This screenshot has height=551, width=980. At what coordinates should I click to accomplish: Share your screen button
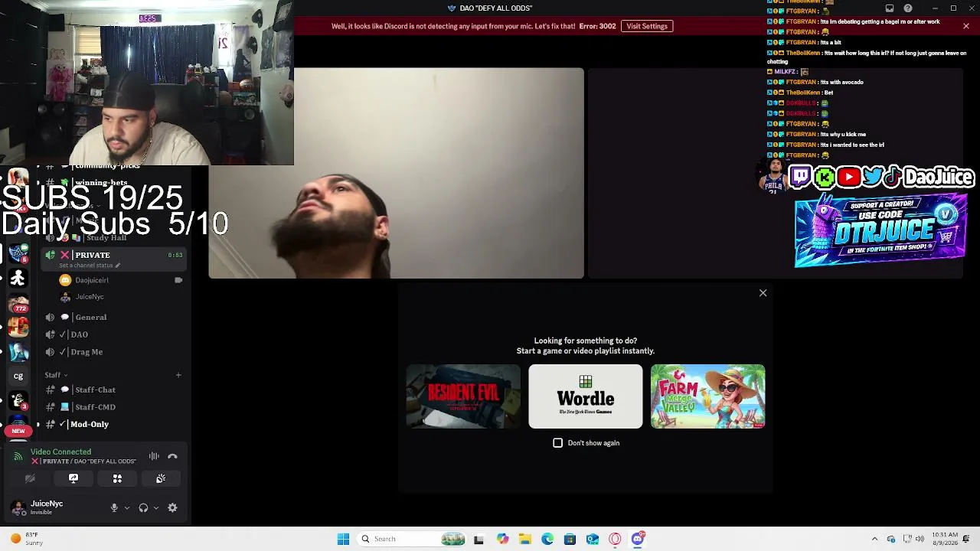(x=73, y=478)
